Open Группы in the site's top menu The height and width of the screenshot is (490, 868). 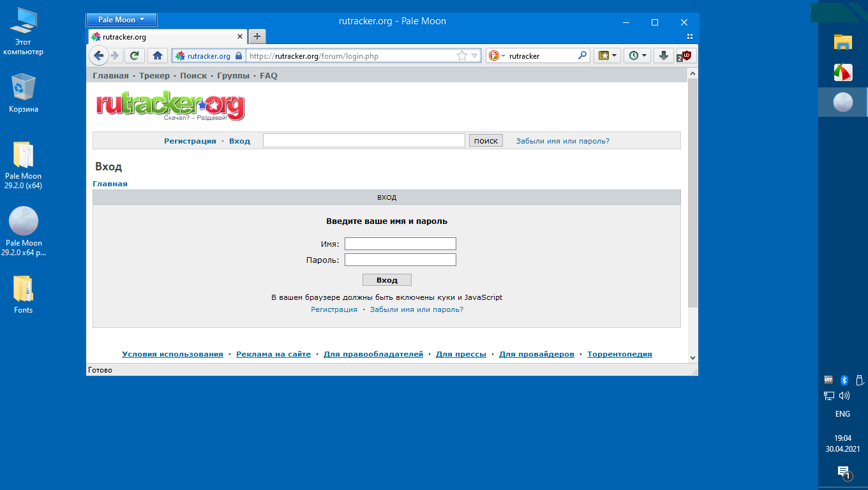click(x=233, y=75)
